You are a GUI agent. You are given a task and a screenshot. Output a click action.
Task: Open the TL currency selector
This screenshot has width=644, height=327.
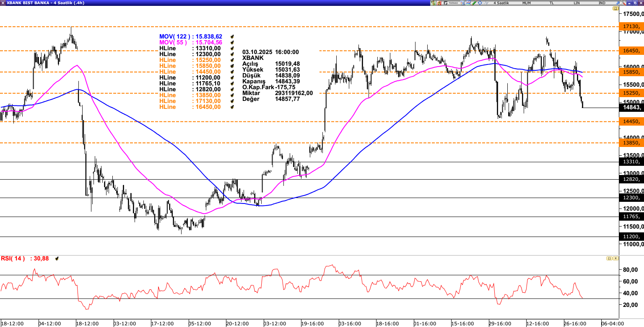(552, 3)
